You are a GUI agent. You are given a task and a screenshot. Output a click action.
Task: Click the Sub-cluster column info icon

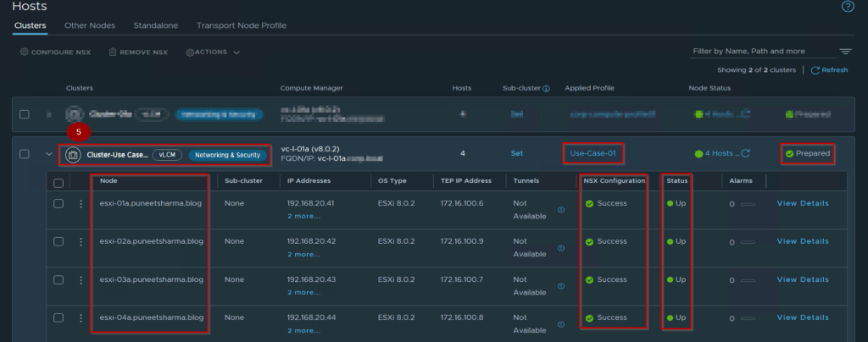(546, 88)
